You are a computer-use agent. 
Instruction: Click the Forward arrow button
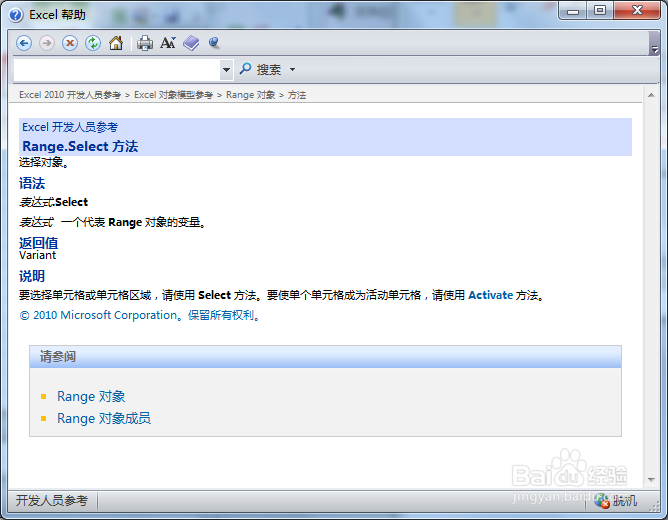pos(47,43)
